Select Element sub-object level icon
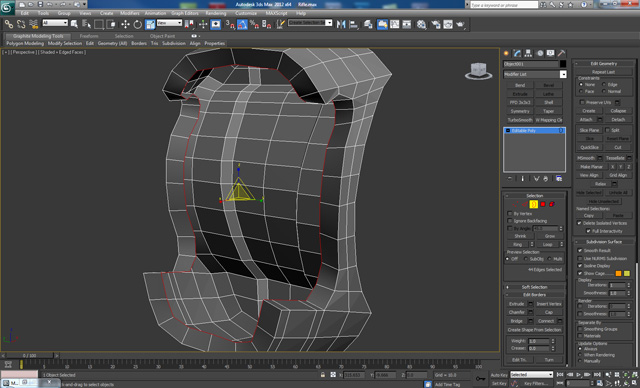The height and width of the screenshot is (388, 640). tap(552, 204)
